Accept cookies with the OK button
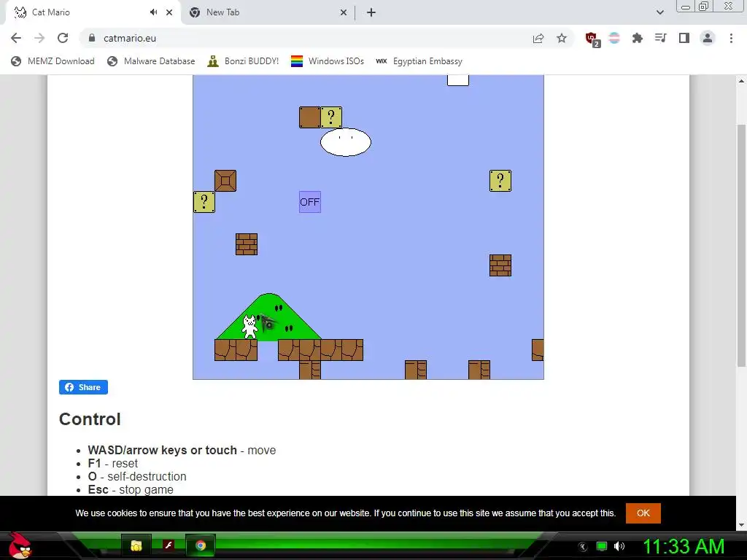This screenshot has width=747, height=560. [643, 513]
